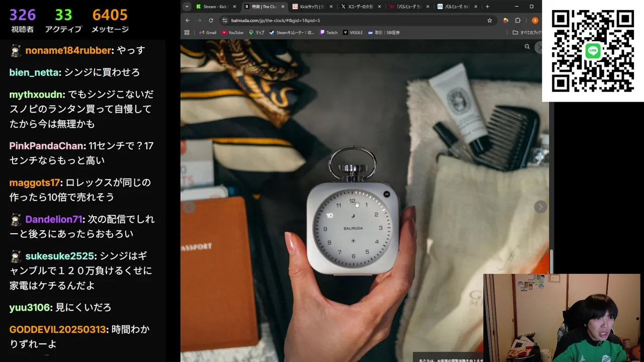Image resolution: width=644 pixels, height=362 pixels.
Task: Click the LINE QR code
Action: click(x=593, y=51)
